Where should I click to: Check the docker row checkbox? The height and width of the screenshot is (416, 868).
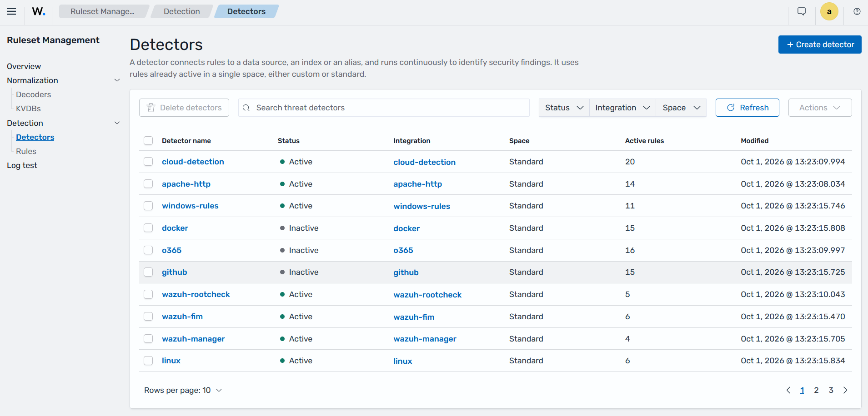(148, 228)
